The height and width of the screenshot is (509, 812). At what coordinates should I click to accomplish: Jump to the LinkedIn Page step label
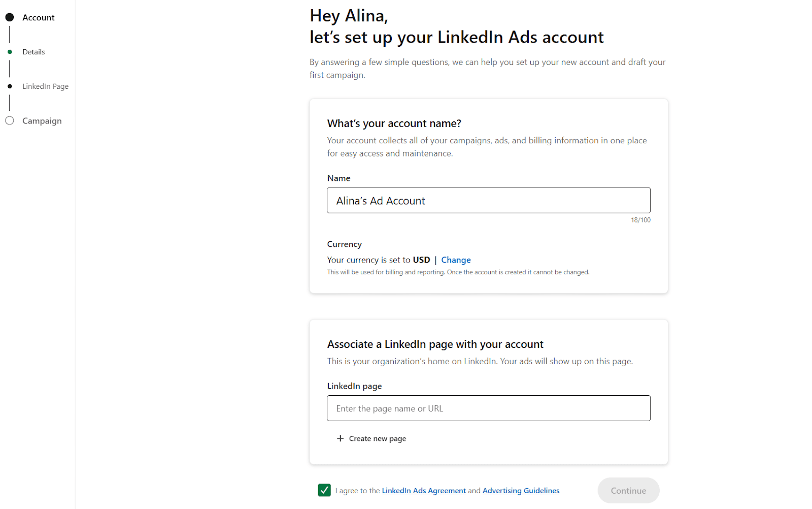[x=45, y=86]
